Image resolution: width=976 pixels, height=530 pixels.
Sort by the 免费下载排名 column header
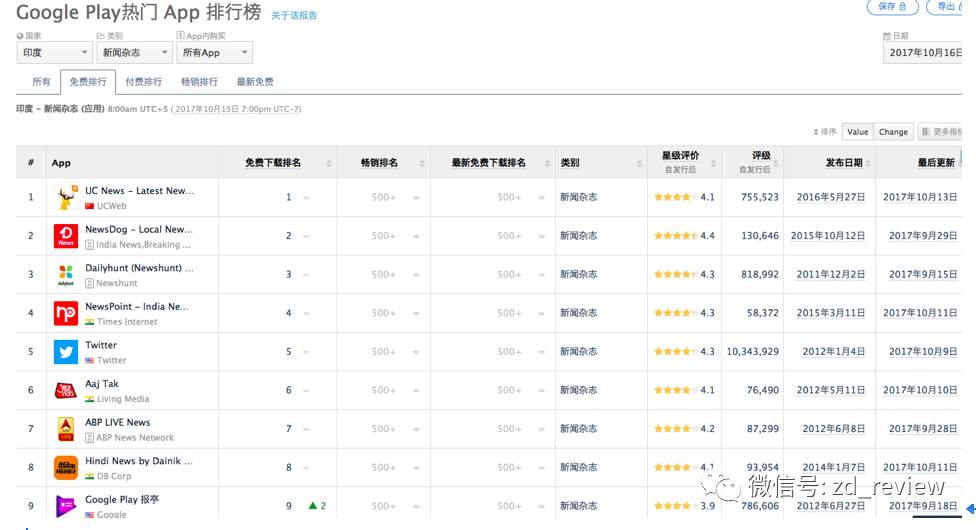pyautogui.click(x=273, y=163)
